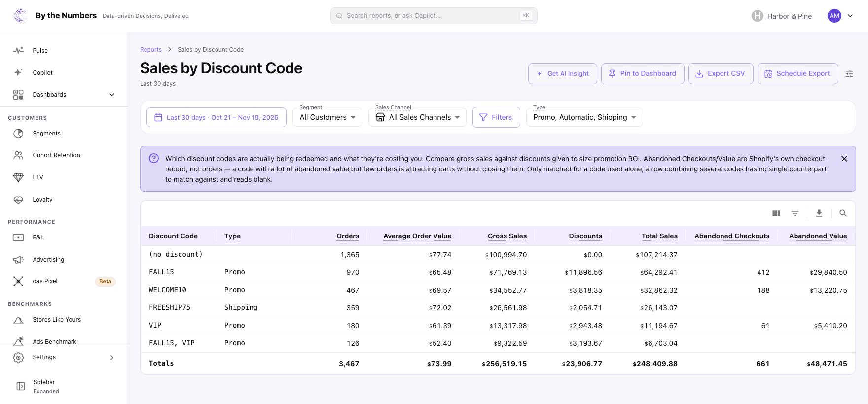This screenshot has width=868, height=404.
Task: Click the FALL15 discount code cell
Action: pos(161,272)
